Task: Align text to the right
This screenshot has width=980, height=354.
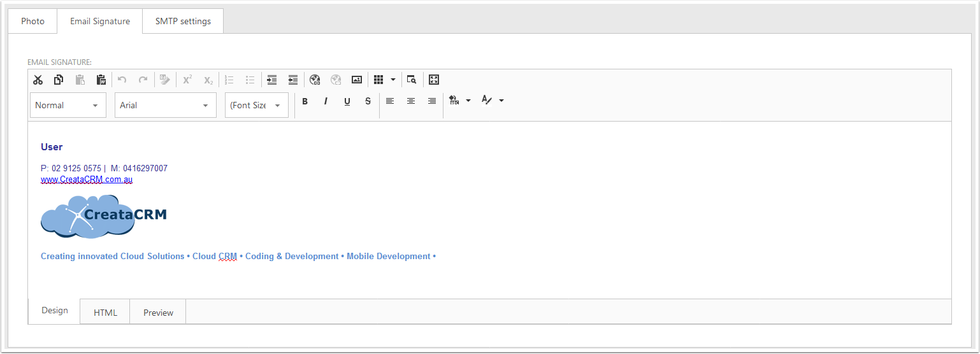Action: click(x=432, y=101)
